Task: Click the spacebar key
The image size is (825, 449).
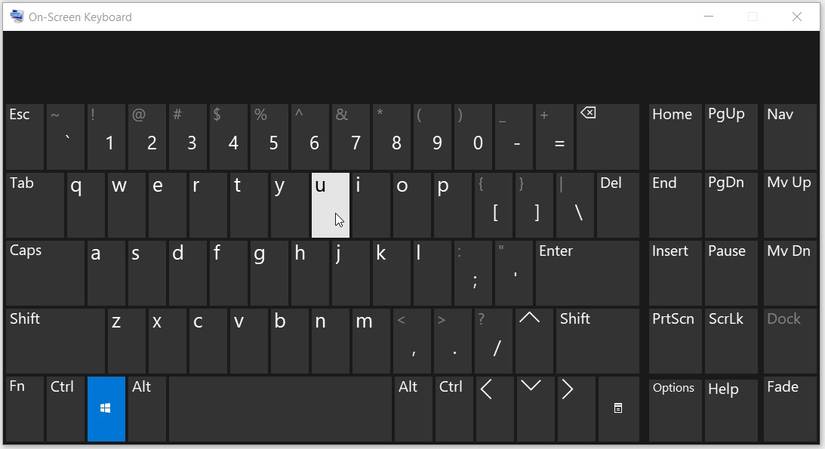Action: tap(280, 408)
